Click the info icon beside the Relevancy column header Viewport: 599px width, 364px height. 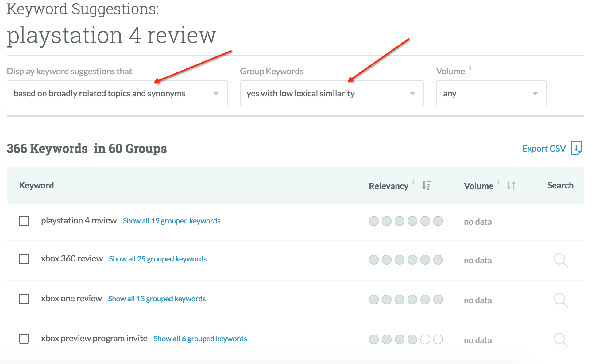pos(414,182)
